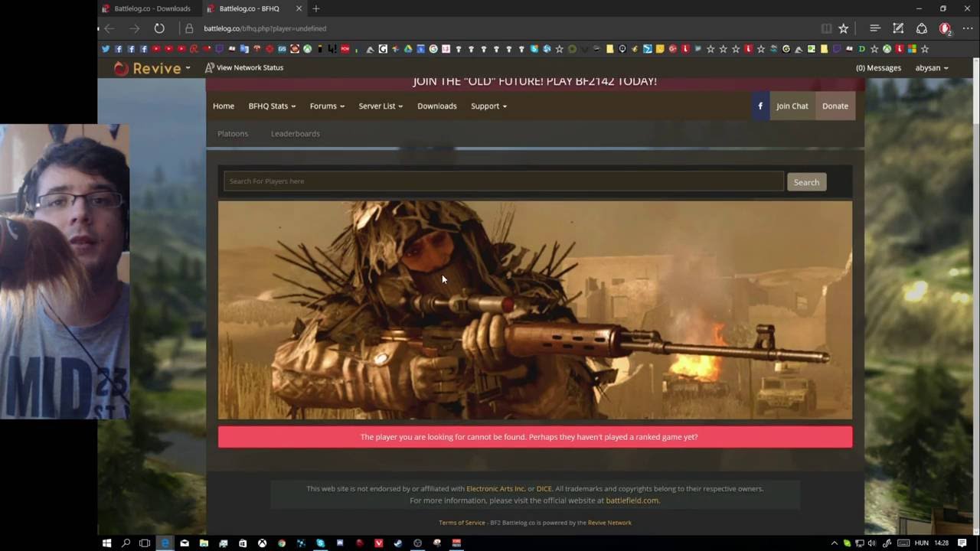The image size is (980, 551).
Task: Open the Edge Hub menu
Action: point(874,28)
